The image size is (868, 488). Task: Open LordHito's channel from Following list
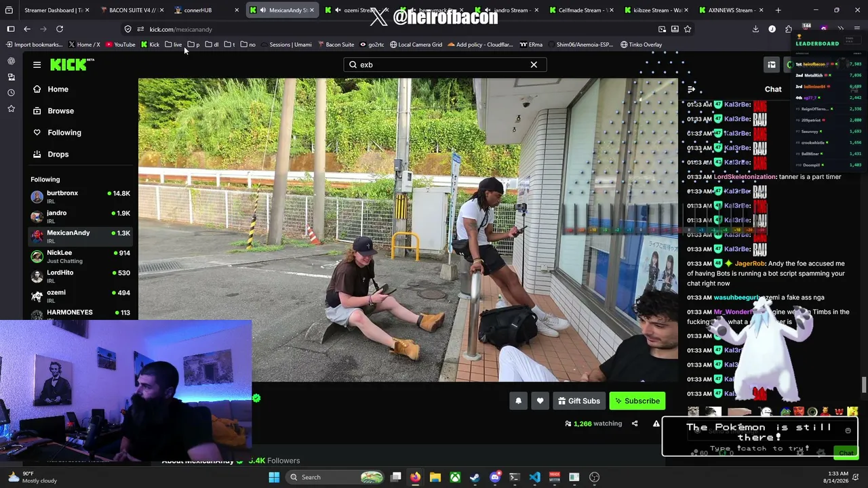(81, 276)
